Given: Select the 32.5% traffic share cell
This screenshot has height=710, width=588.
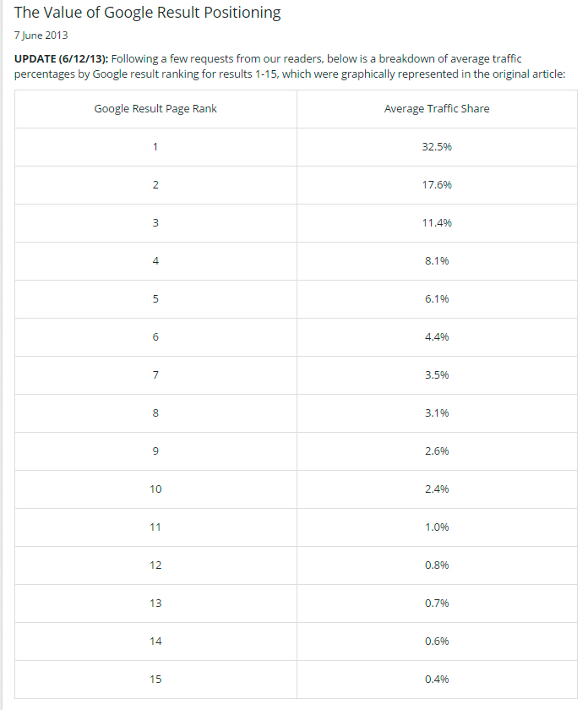Looking at the screenshot, I should (x=436, y=147).
